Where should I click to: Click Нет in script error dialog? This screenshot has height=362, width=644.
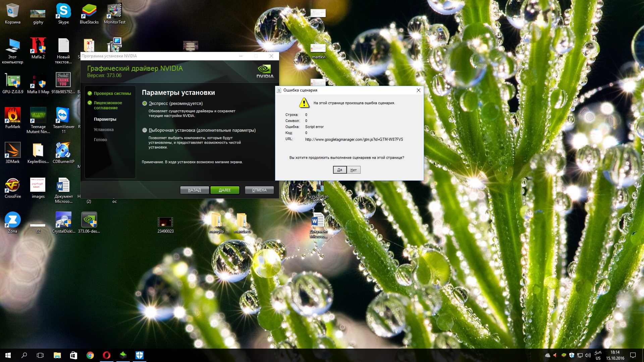pos(354,170)
